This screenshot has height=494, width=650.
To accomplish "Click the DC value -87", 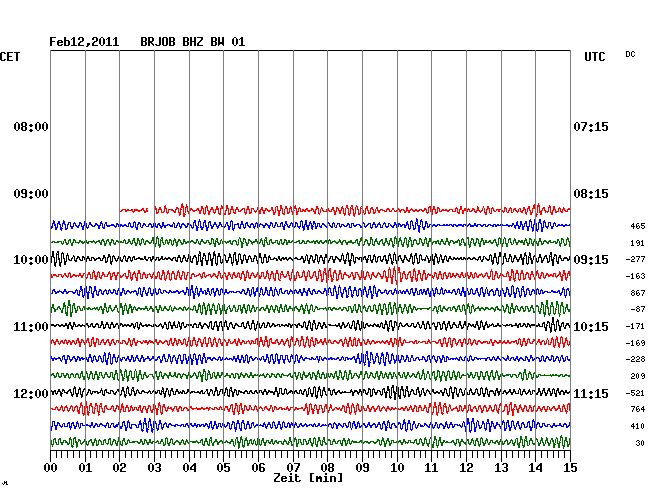I will click(638, 309).
